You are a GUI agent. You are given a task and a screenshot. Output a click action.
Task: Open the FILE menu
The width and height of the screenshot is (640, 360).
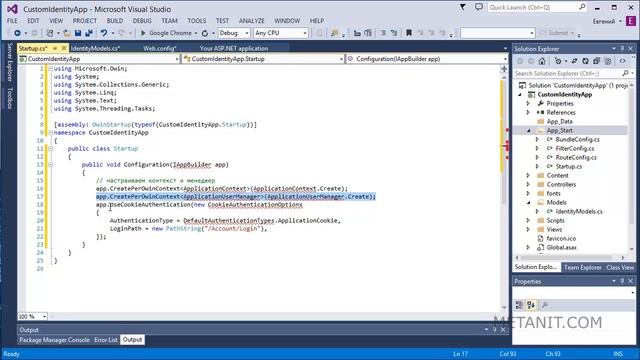(12, 20)
